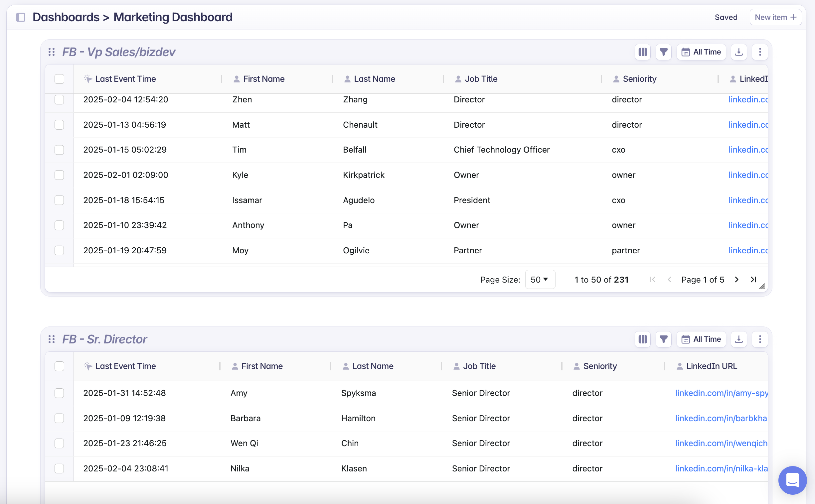The image size is (815, 504).
Task: Go to the first page of results
Action: coord(653,280)
